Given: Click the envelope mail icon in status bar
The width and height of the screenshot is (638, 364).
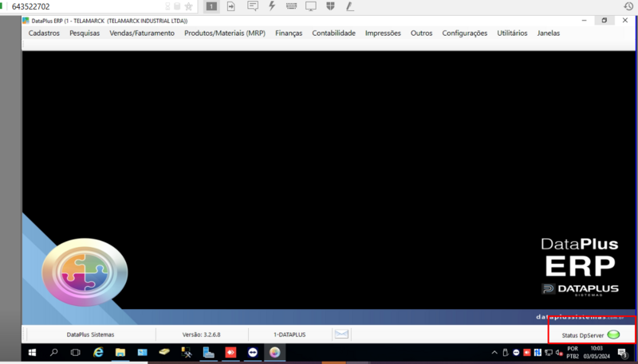Looking at the screenshot, I should (341, 334).
